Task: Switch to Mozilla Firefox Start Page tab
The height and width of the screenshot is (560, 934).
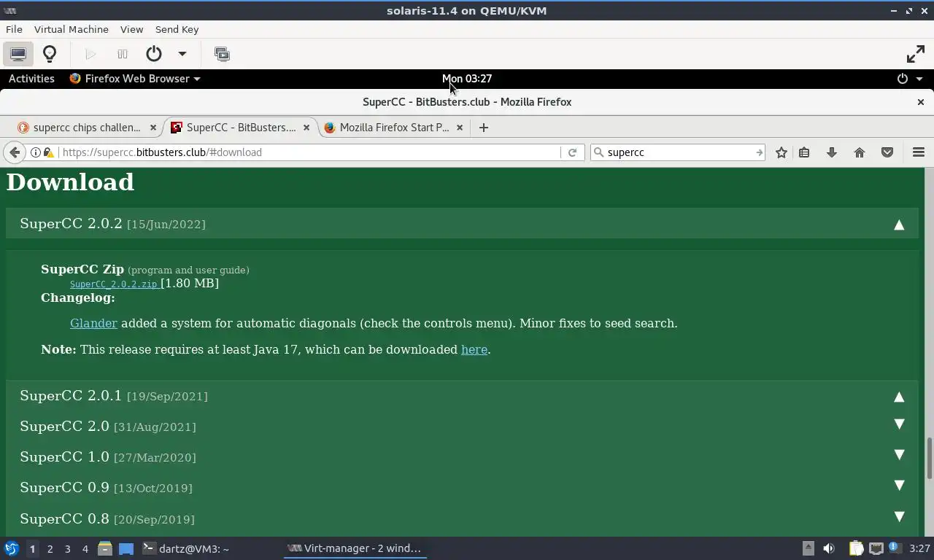Action: 394,127
